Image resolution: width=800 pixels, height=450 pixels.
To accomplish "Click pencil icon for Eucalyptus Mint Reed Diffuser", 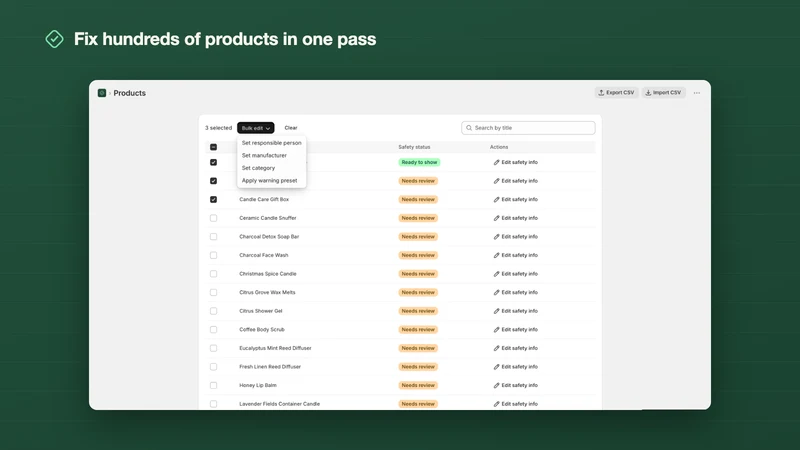I will 496,348.
